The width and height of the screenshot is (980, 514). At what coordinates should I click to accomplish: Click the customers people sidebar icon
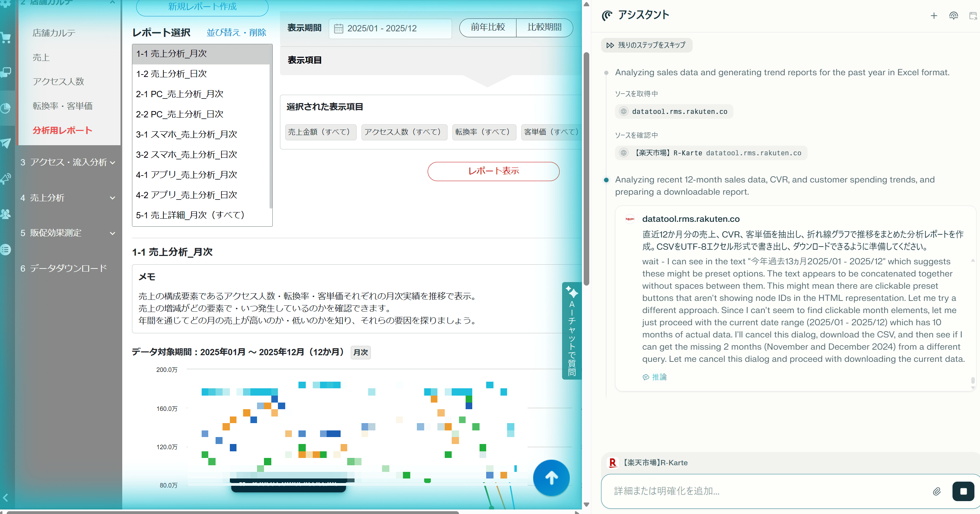pyautogui.click(x=6, y=214)
